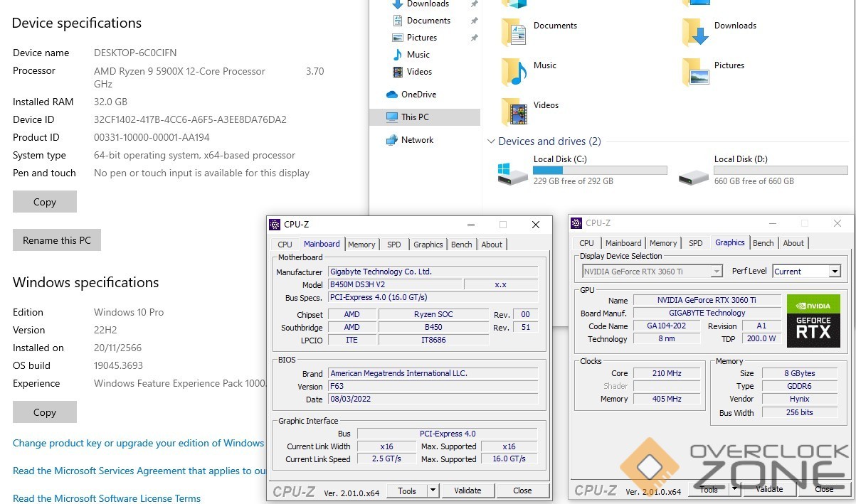This screenshot has height=504, width=856.
Task: Click the Close button in Mainboard CPU-Z
Action: (x=522, y=490)
